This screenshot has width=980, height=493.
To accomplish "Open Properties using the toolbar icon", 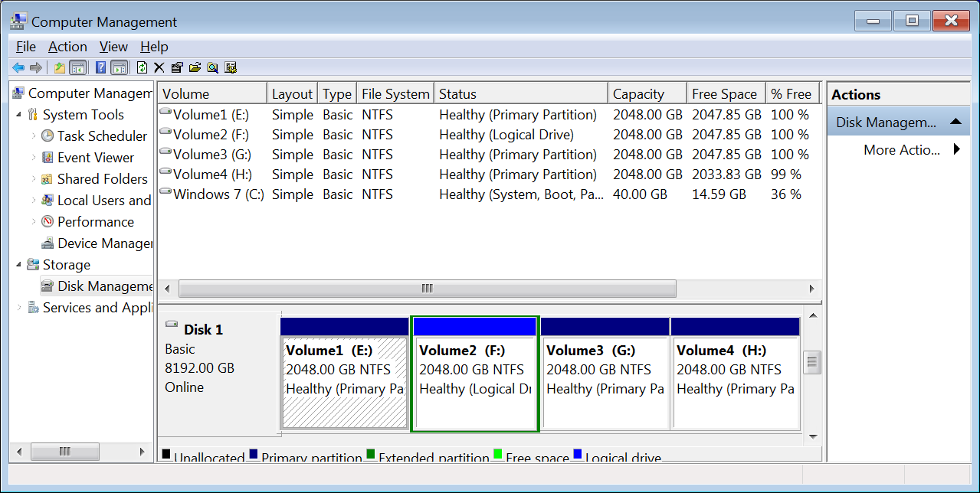I will [177, 67].
